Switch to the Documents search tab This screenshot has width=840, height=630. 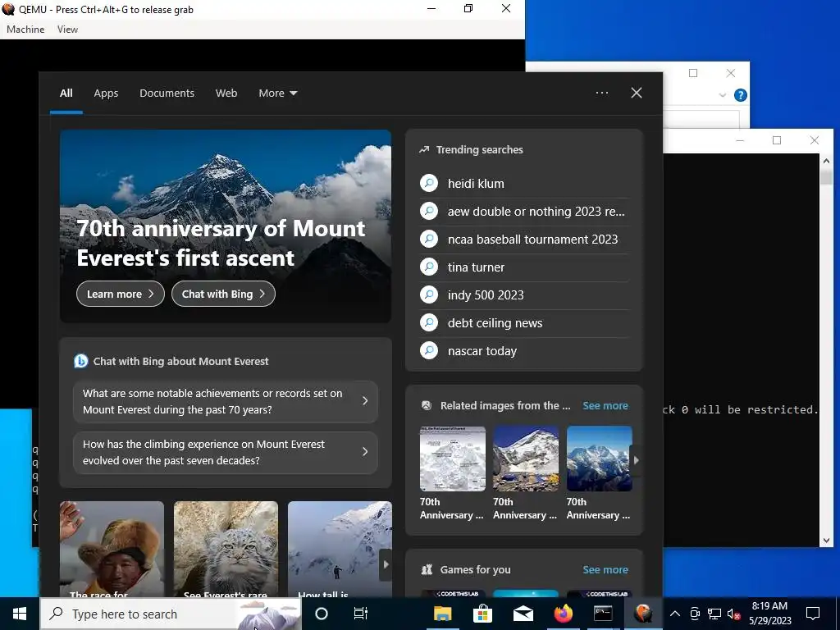167,94
